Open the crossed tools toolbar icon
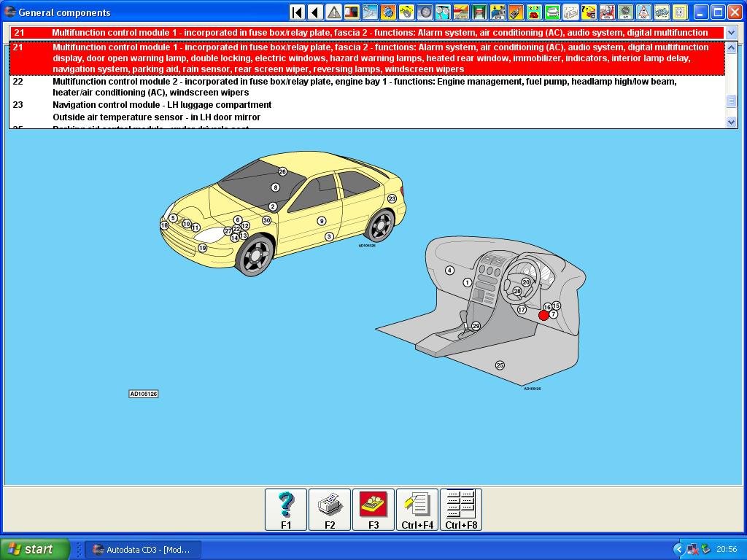This screenshot has width=747, height=560. (x=370, y=12)
